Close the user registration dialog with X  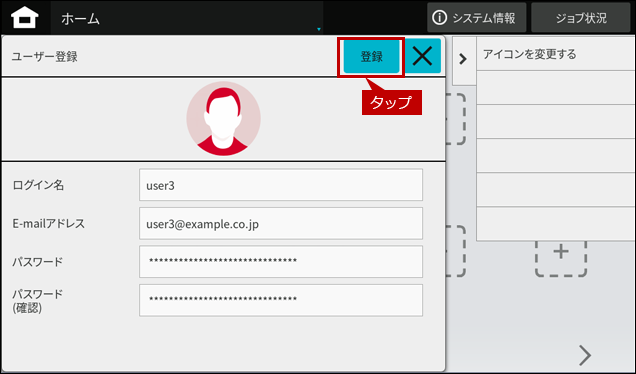tap(423, 56)
